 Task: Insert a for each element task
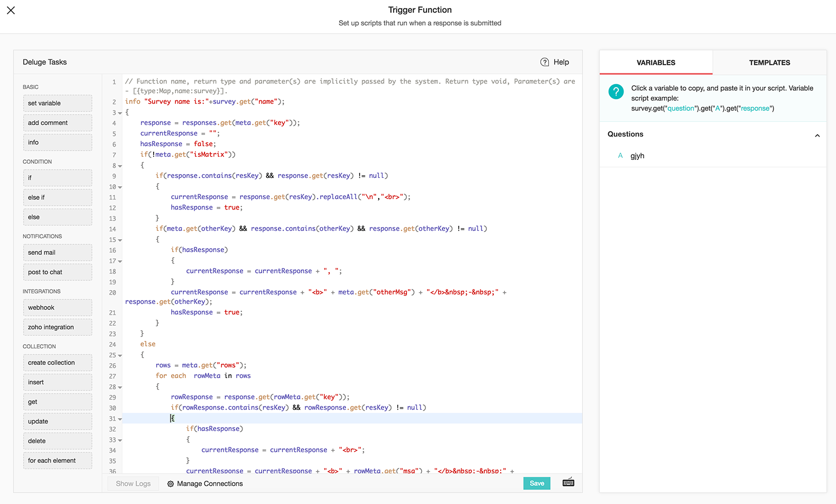[x=57, y=461]
